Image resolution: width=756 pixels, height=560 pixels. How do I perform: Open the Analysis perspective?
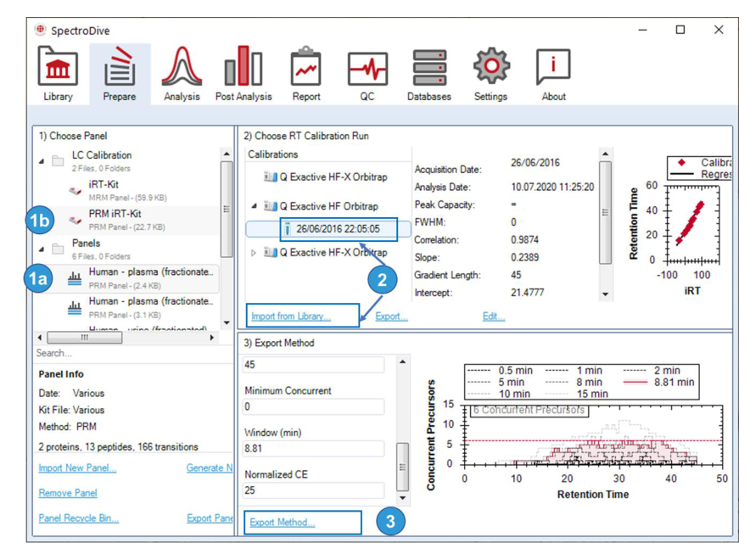[182, 74]
